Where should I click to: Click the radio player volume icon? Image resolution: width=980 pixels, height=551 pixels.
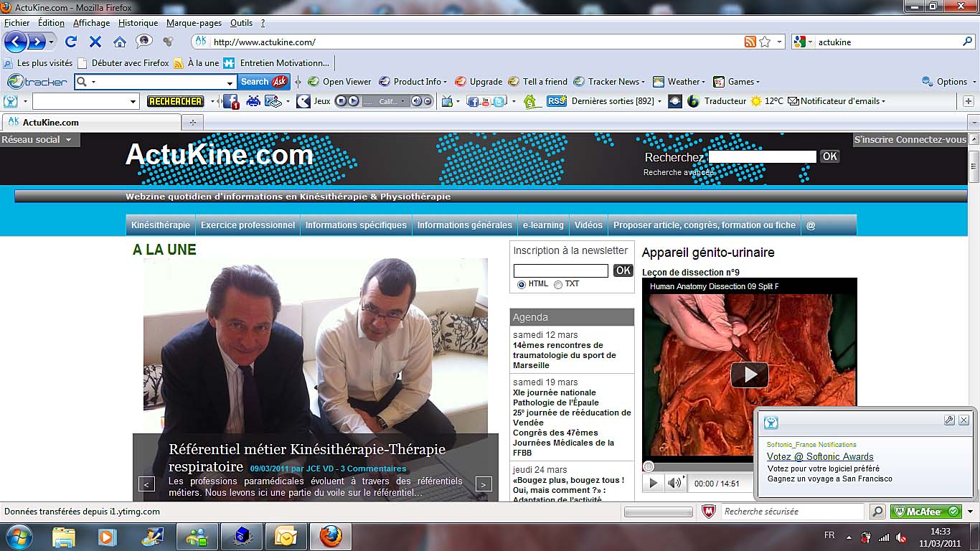coord(416,101)
